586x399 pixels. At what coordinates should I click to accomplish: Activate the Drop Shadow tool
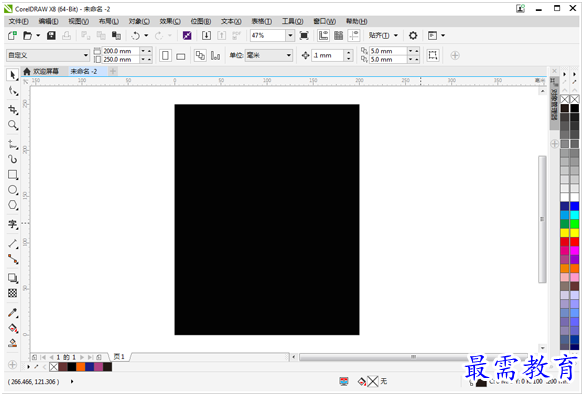pos(13,278)
